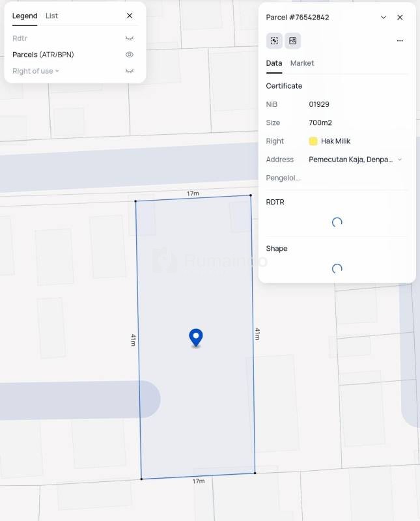This screenshot has width=420, height=521.
Task: Close the Parcel #76542842 panel
Action: [400, 18]
